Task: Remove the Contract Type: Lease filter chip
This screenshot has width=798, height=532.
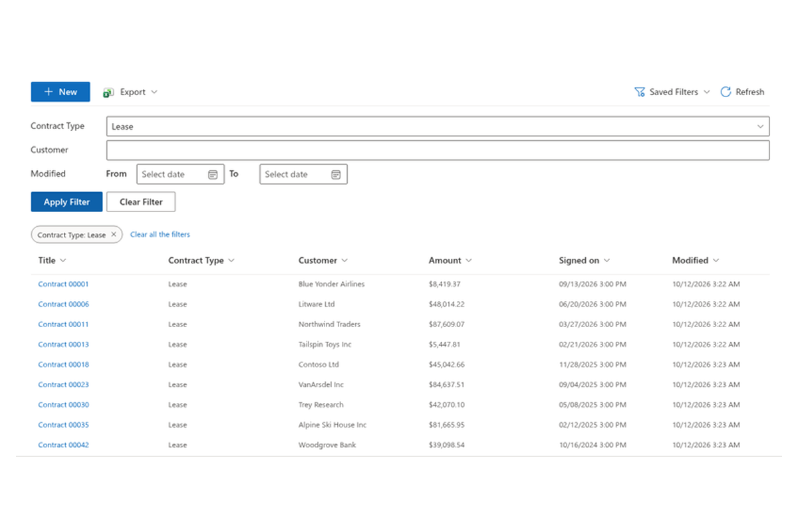Action: point(114,235)
